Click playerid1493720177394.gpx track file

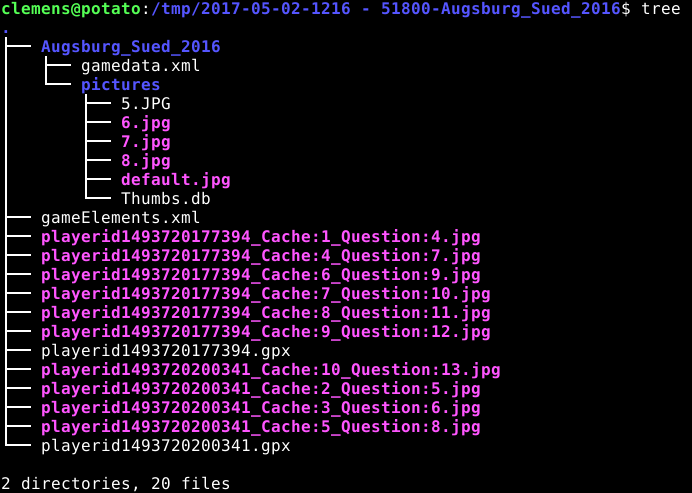(x=166, y=351)
